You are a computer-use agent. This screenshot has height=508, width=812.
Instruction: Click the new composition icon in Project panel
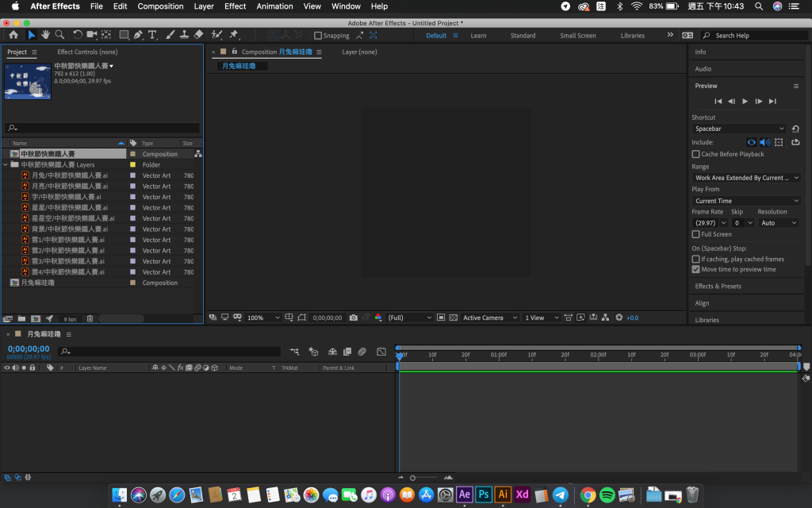(36, 318)
